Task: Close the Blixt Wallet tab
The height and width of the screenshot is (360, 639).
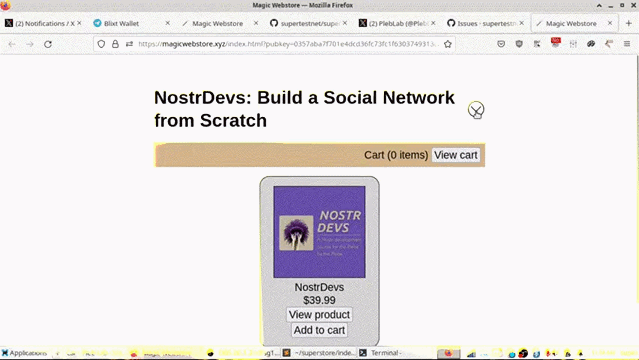Action: point(167,23)
